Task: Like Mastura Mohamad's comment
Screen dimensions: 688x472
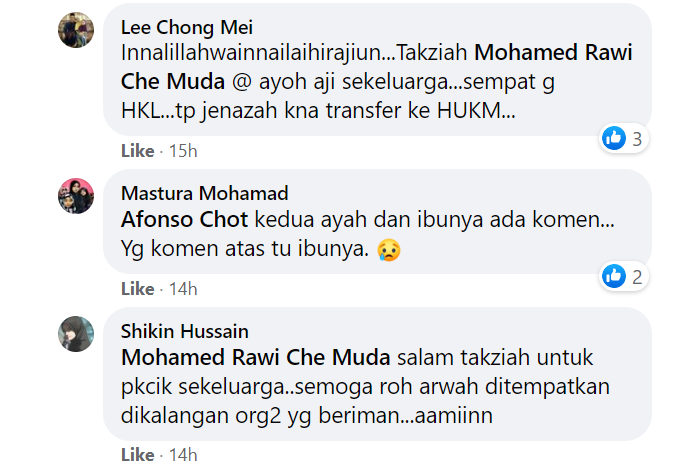Action: (137, 289)
